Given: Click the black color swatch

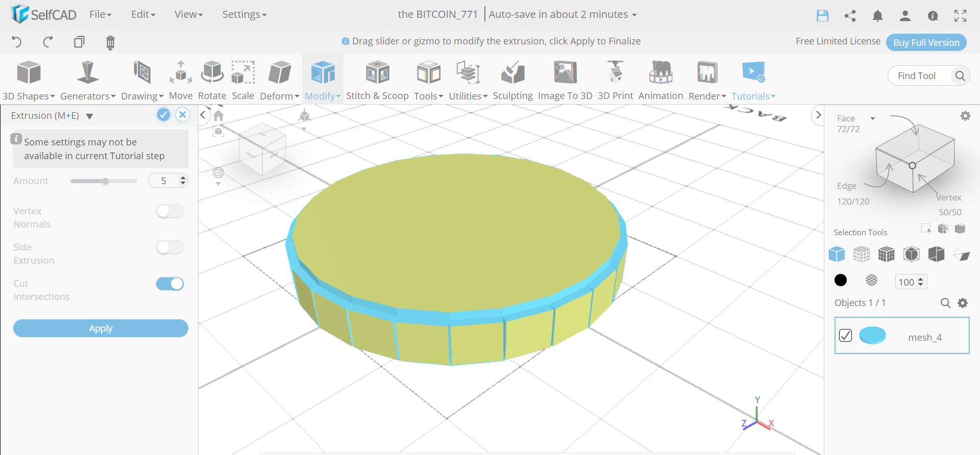Looking at the screenshot, I should [x=840, y=280].
